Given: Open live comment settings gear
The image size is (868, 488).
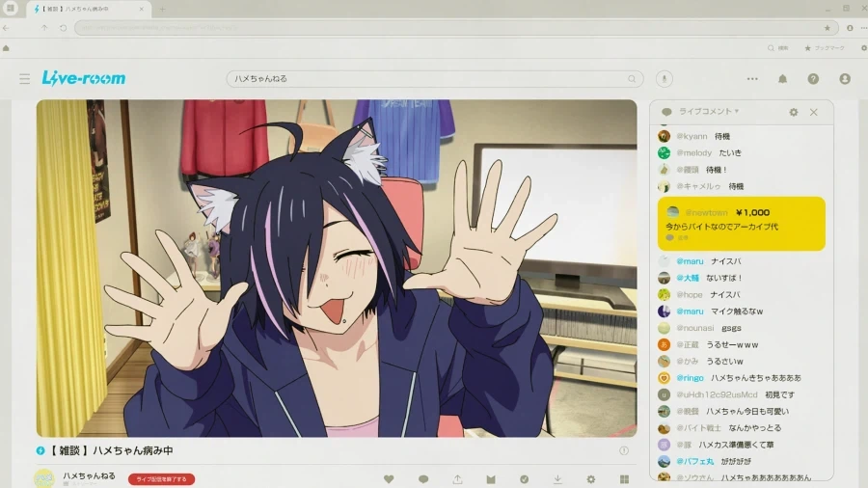Looking at the screenshot, I should (x=794, y=112).
